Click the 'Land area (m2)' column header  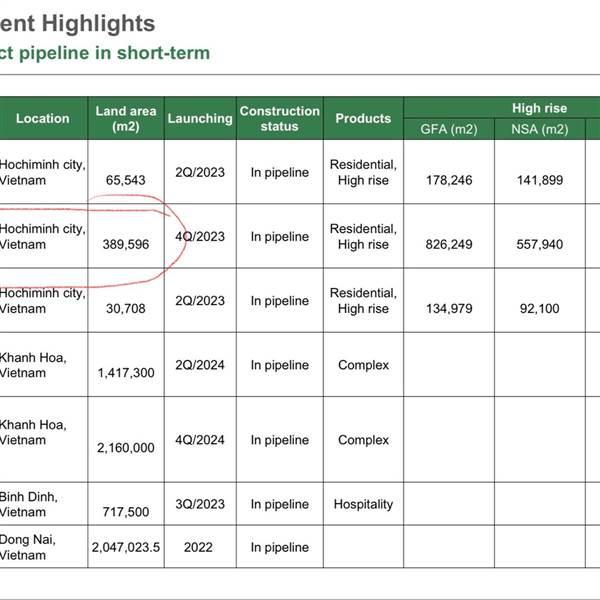point(126,118)
